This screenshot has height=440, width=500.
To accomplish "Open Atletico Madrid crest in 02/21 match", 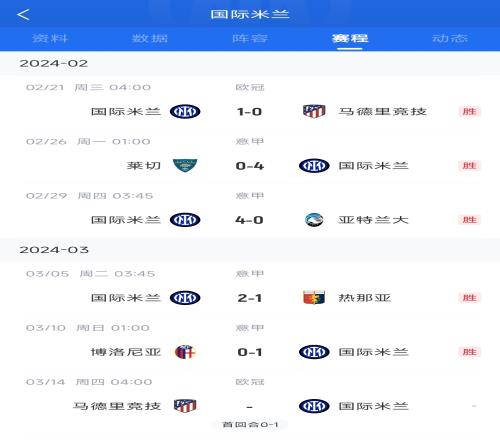I will (314, 111).
